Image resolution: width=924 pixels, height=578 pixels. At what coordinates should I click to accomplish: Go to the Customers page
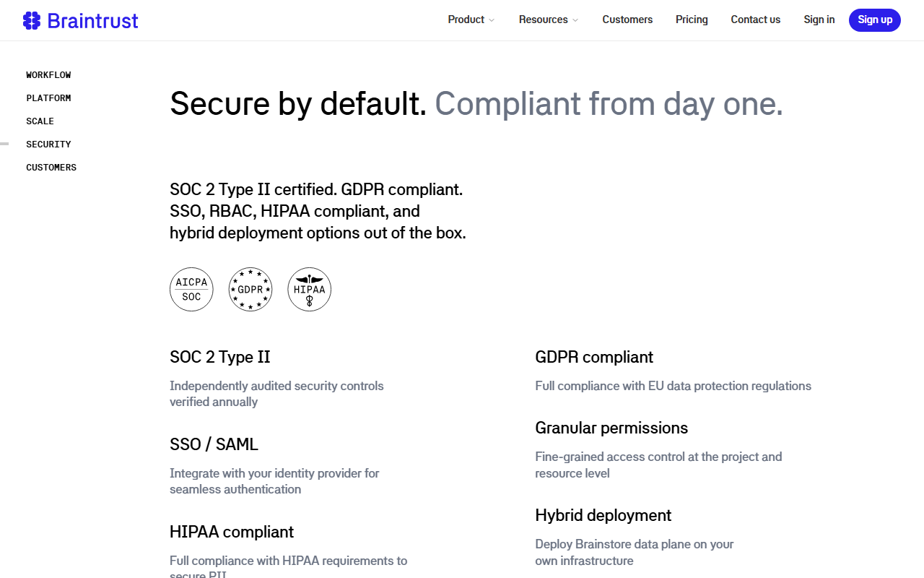coord(627,20)
